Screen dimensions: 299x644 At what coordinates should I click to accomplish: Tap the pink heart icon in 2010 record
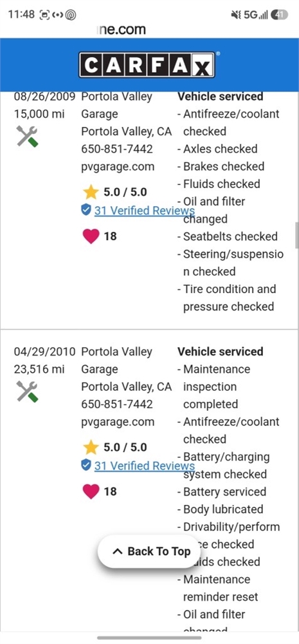[91, 491]
